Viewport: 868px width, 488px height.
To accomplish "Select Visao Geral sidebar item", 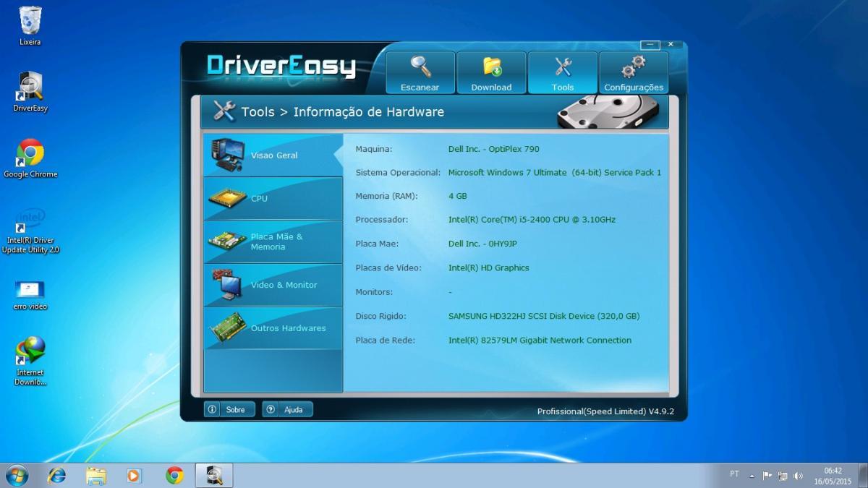I will coord(273,155).
